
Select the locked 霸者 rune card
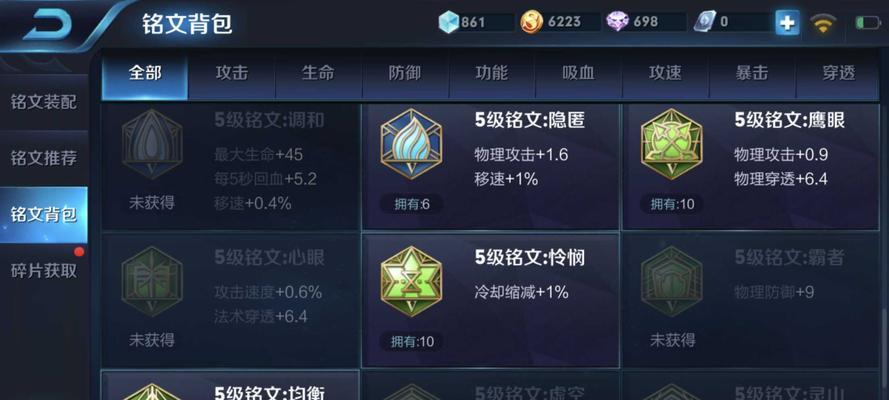[751, 300]
